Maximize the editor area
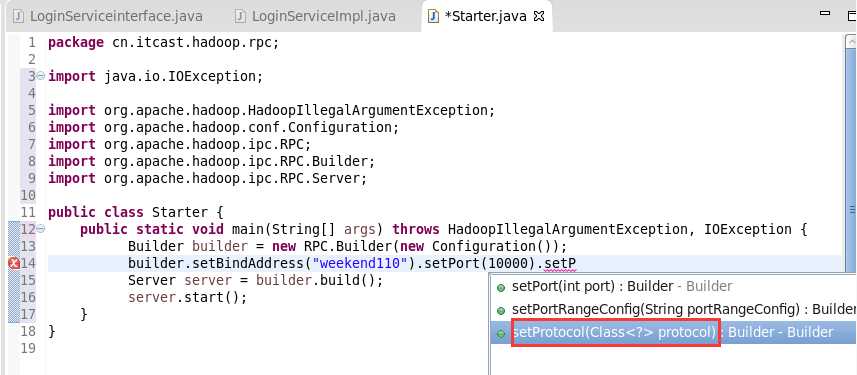The width and height of the screenshot is (857, 375). tap(852, 15)
